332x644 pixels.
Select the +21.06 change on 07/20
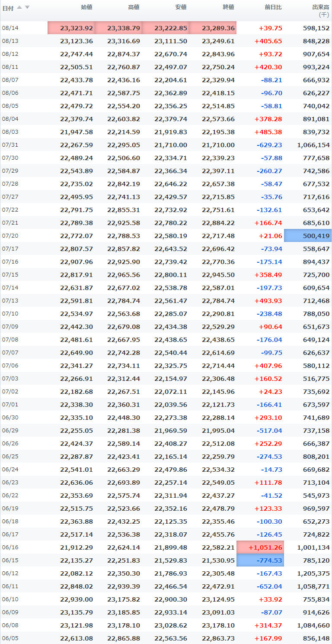click(x=271, y=235)
